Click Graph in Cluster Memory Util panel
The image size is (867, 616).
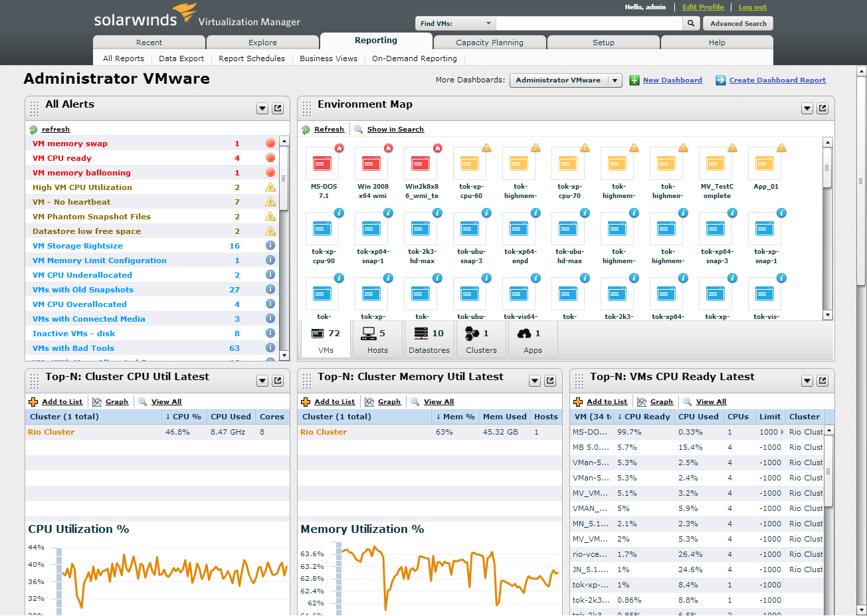coord(389,402)
